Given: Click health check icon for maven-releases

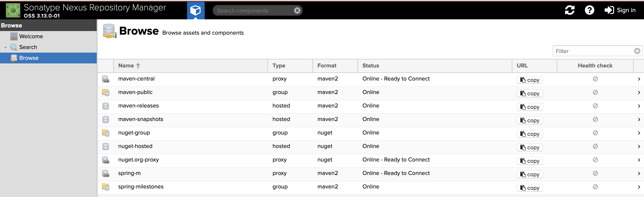Looking at the screenshot, I should [x=595, y=106].
